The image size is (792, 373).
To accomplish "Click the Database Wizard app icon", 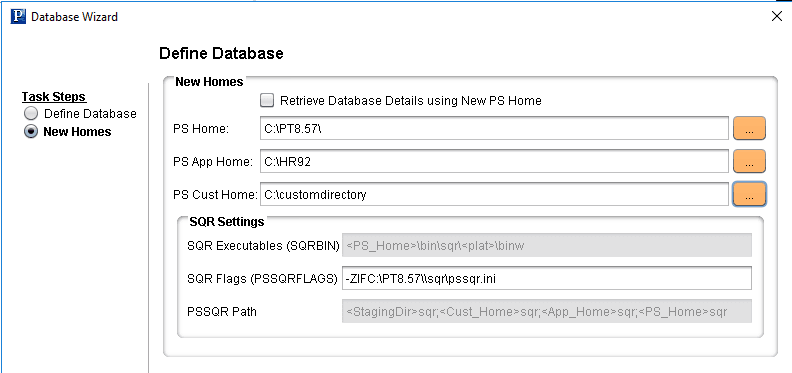I will pos(18,17).
